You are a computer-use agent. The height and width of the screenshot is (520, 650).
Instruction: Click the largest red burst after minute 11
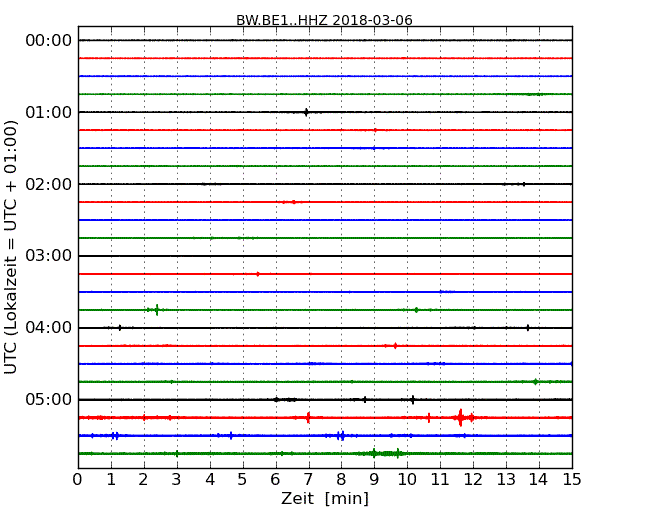pyautogui.click(x=461, y=417)
